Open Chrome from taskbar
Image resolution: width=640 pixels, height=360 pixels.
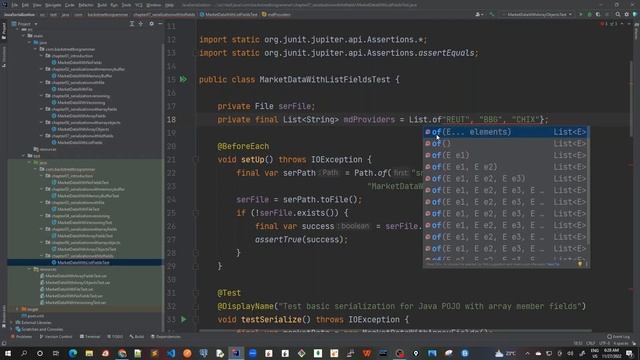122,353
